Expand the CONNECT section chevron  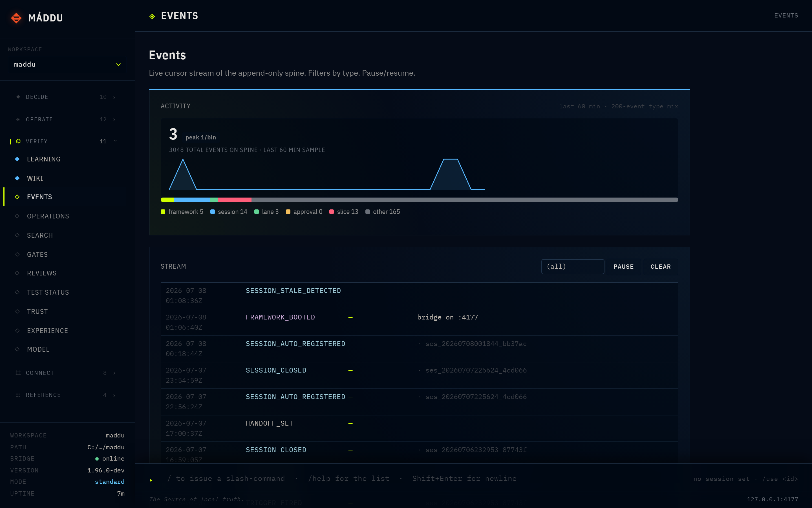coord(114,373)
